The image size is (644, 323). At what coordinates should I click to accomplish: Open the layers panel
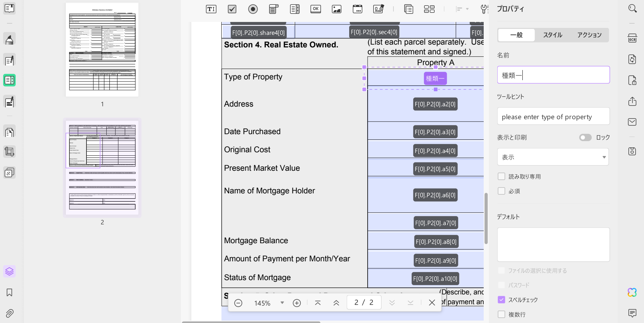(x=9, y=271)
